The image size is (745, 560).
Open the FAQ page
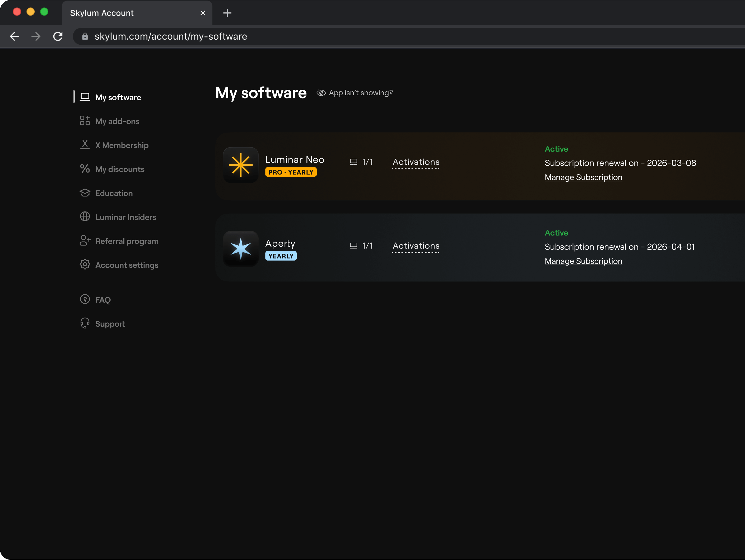pyautogui.click(x=103, y=300)
